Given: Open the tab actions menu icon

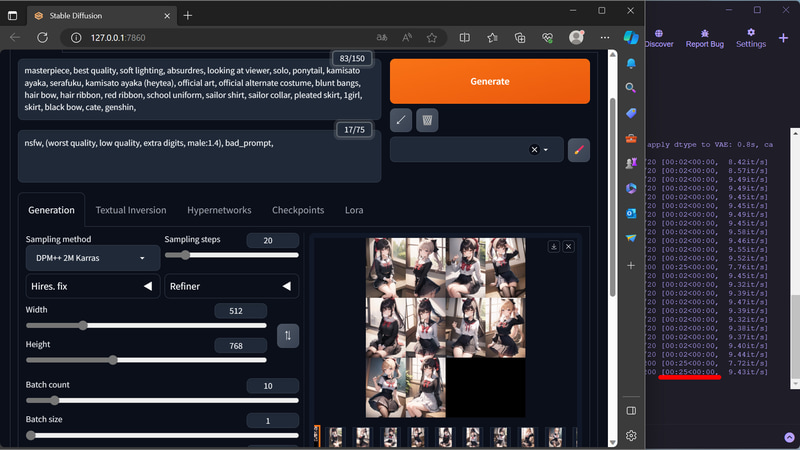Looking at the screenshot, I should pos(12,16).
